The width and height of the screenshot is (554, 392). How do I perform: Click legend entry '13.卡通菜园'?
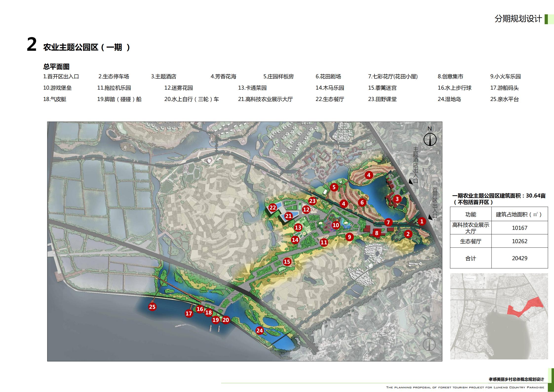pyautogui.click(x=252, y=88)
